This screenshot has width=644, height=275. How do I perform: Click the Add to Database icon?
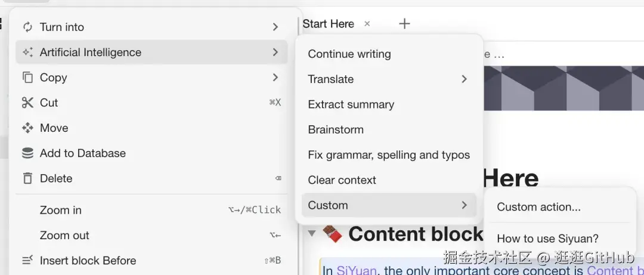27,153
